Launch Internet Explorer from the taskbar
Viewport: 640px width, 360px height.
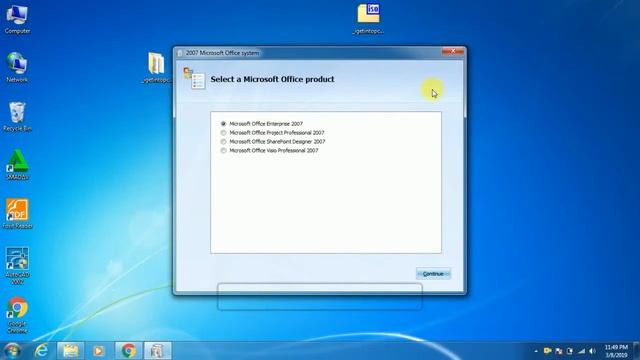click(x=41, y=351)
